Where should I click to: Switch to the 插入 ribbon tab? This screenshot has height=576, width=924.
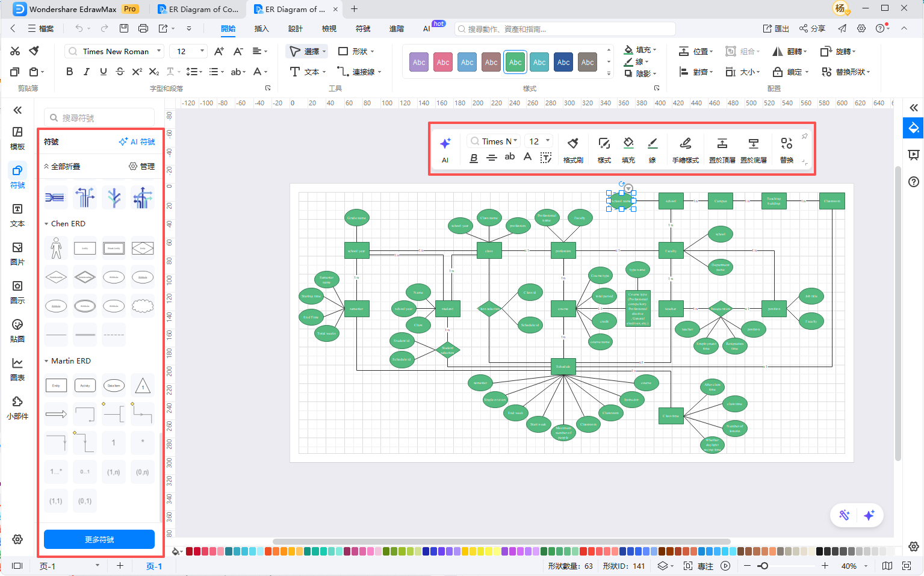(x=261, y=28)
